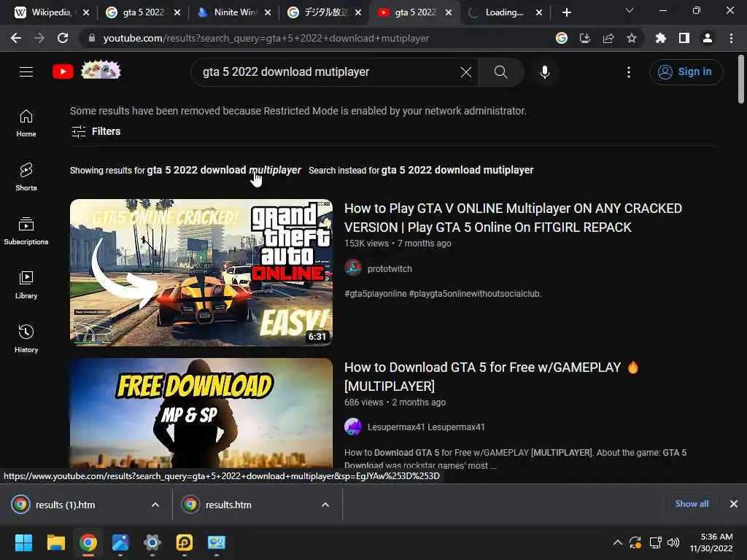This screenshot has width=747, height=560.
Task: Open the prototwitch channel name
Action: [390, 268]
